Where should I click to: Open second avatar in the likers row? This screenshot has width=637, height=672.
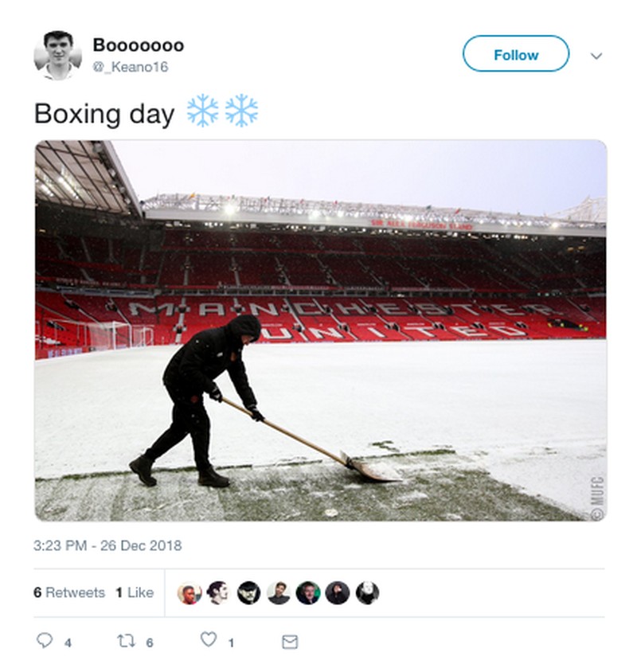tap(218, 592)
